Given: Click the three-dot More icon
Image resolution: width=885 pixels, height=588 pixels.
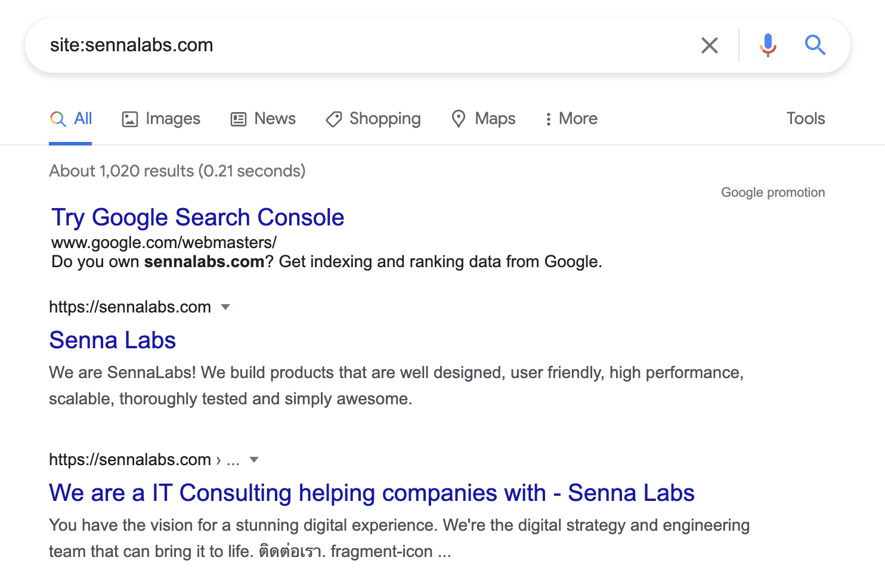Looking at the screenshot, I should pos(548,119).
